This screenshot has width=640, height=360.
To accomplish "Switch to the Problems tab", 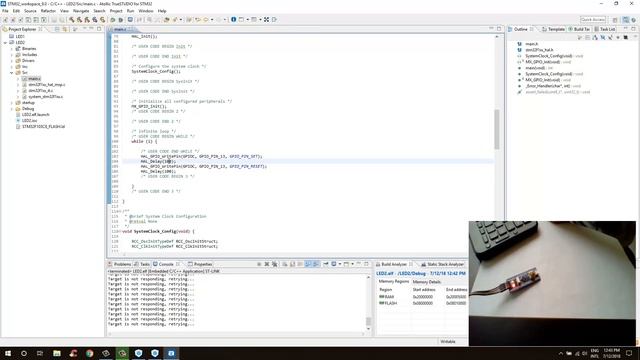I will (x=120, y=264).
